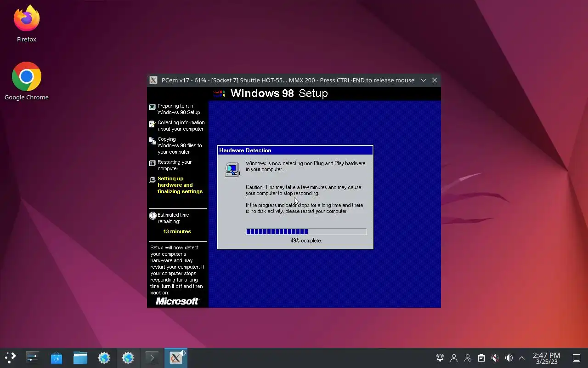Open the Firefox desktop icon

(x=27, y=24)
